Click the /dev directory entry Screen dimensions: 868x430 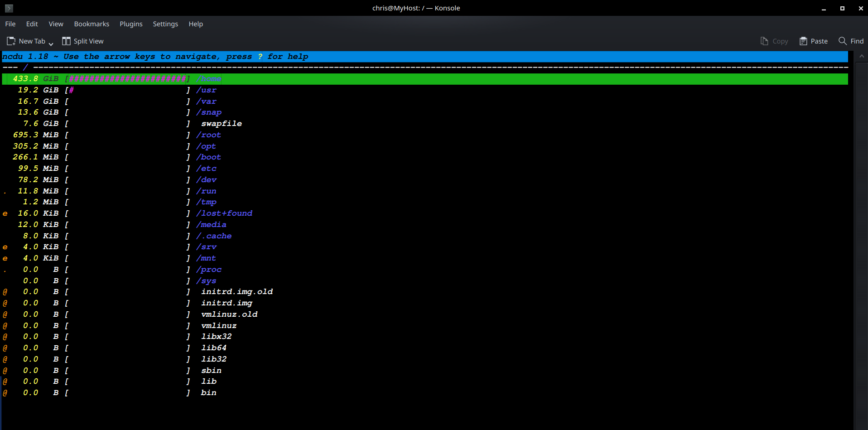(206, 180)
